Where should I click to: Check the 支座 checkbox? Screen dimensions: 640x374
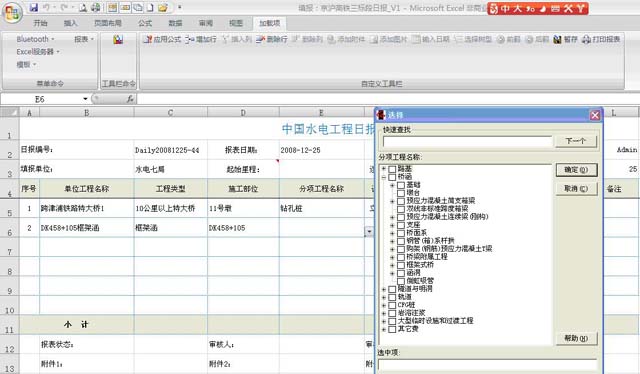click(x=401, y=225)
